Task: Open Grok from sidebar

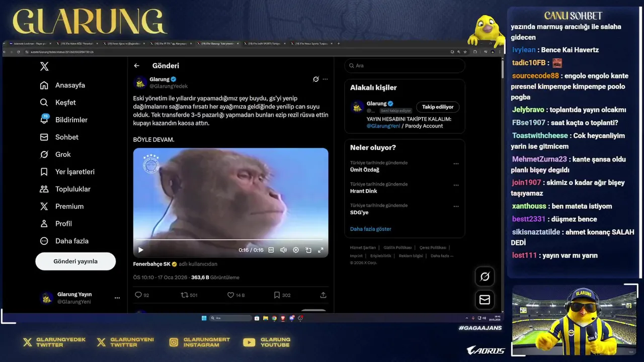Action: [55, 154]
